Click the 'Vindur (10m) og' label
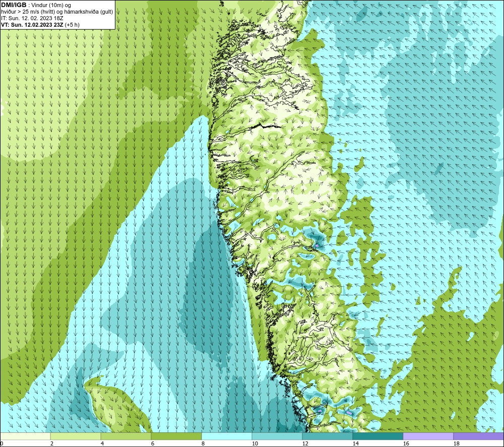 [52, 6]
